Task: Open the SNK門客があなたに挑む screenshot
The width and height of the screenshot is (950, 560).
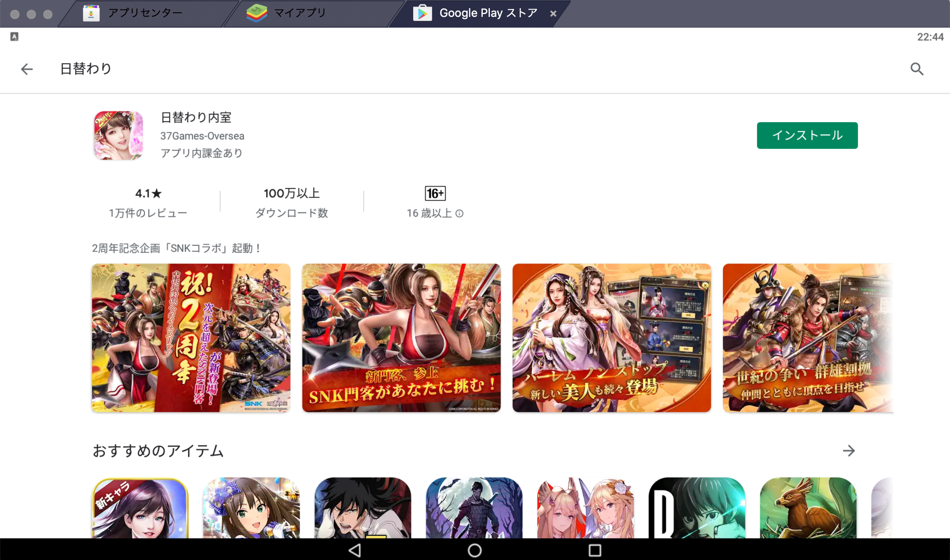Action: point(401,338)
